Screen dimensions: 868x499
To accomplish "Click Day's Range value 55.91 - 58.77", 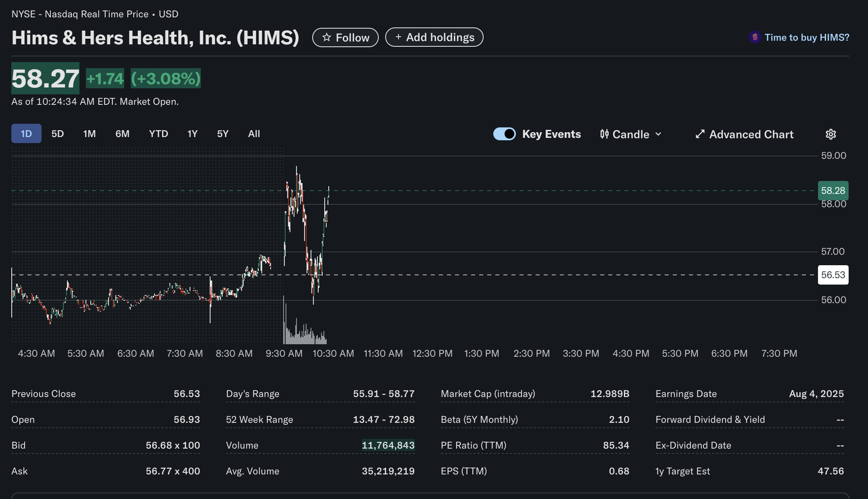I will pyautogui.click(x=384, y=394).
